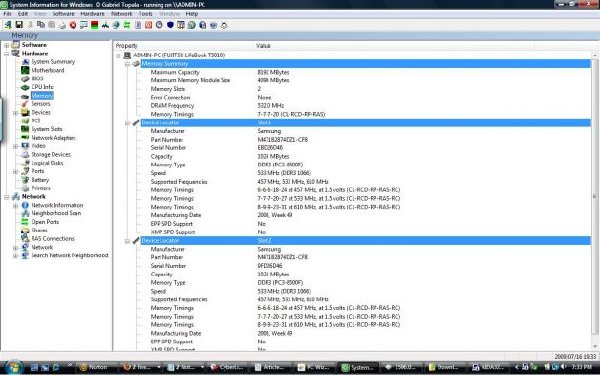
Task: Open the Tools menu
Action: click(145, 13)
